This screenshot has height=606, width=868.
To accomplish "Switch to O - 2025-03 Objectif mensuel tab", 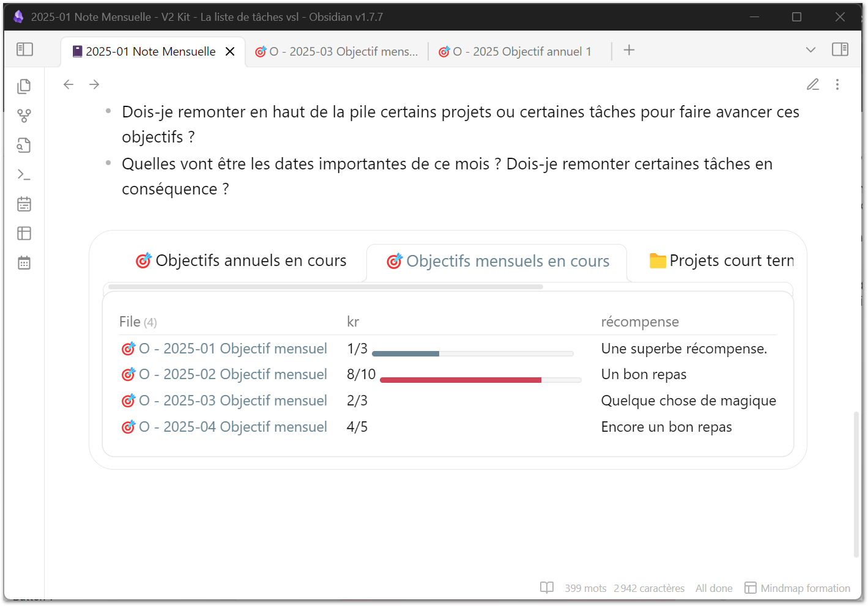I will click(337, 52).
